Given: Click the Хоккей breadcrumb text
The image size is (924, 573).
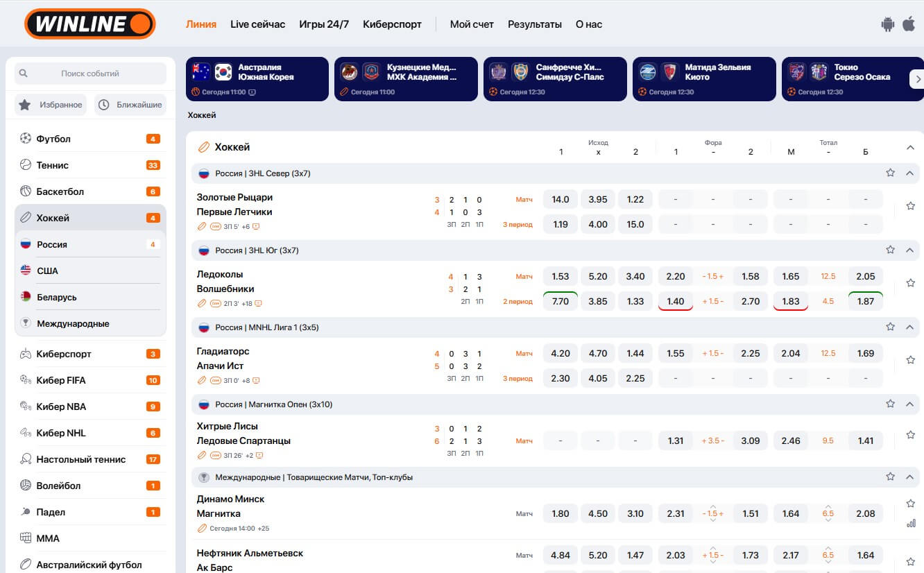Looking at the screenshot, I should [x=202, y=115].
